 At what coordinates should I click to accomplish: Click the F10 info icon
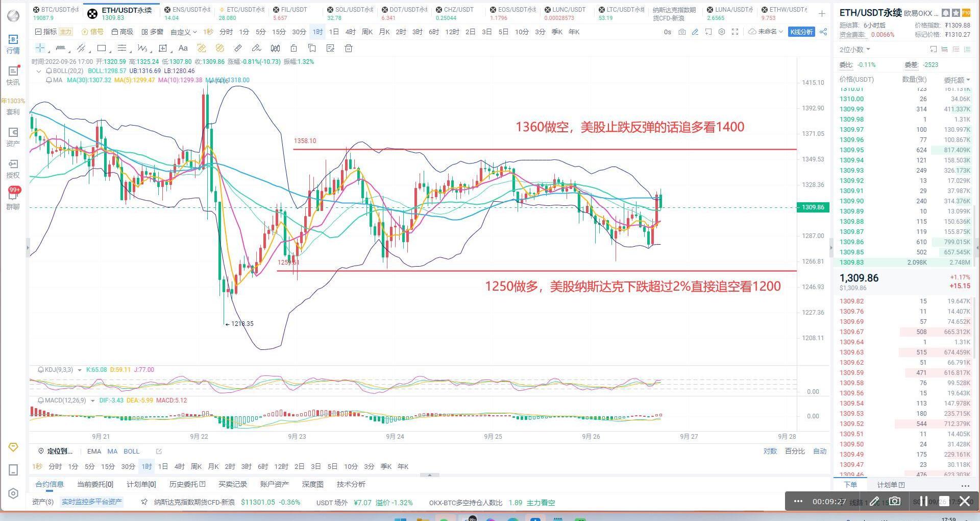click(x=966, y=13)
